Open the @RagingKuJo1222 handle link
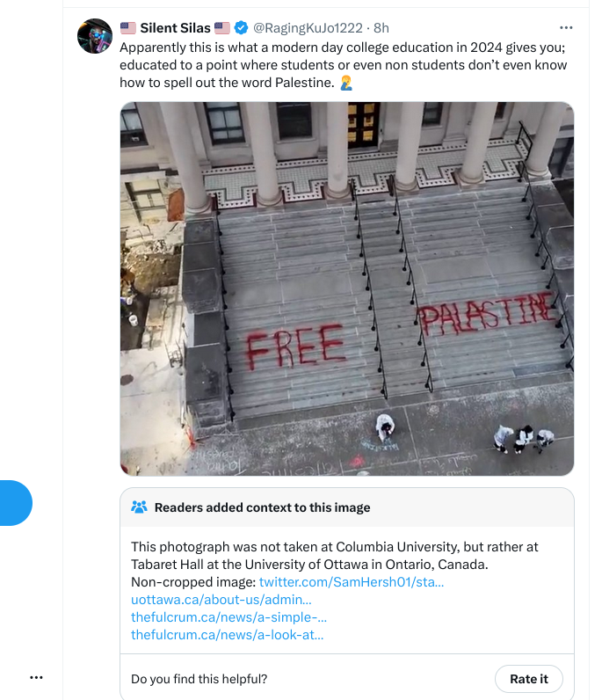Viewport: 602px width, 700px height. tap(308, 27)
